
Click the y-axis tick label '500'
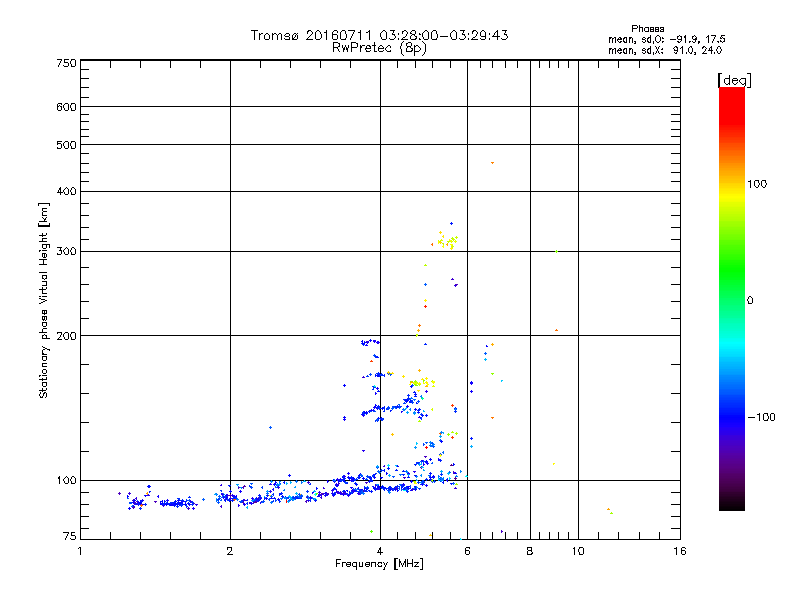66,145
